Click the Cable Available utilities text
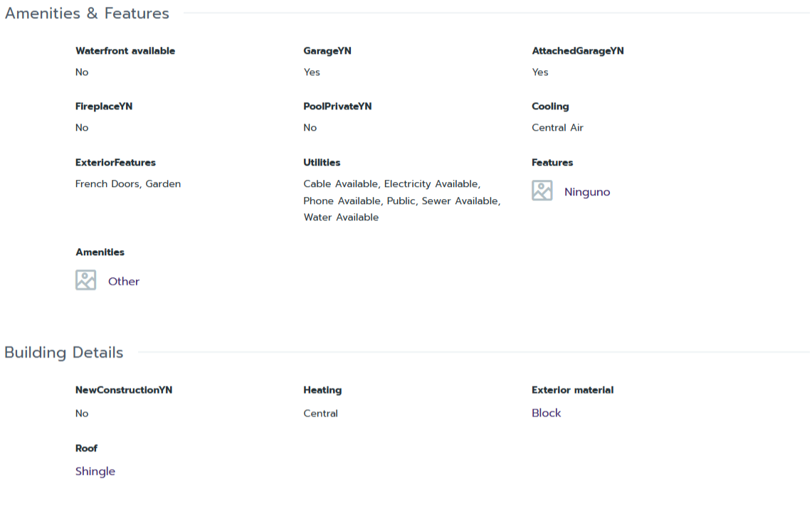 (341, 184)
